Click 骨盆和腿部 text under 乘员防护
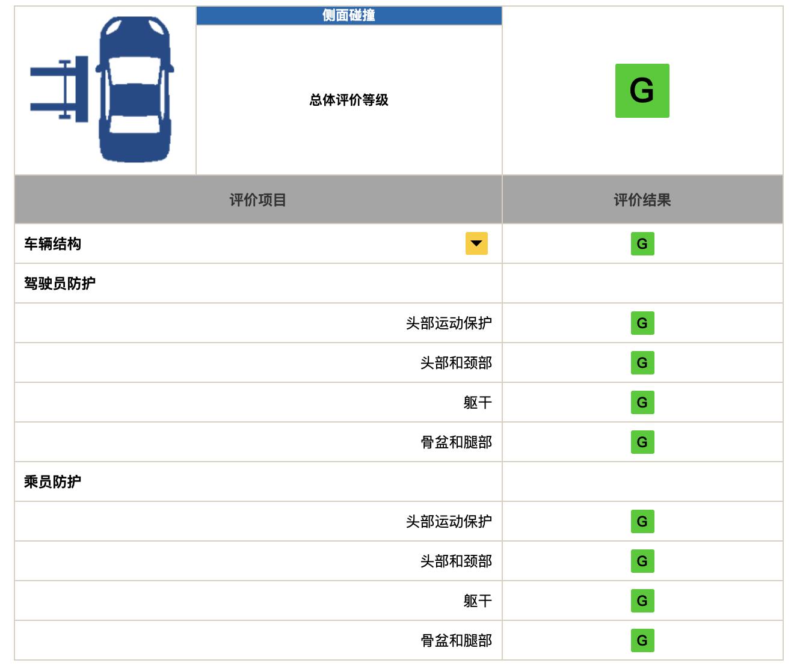The image size is (794, 672). pyautogui.click(x=456, y=640)
